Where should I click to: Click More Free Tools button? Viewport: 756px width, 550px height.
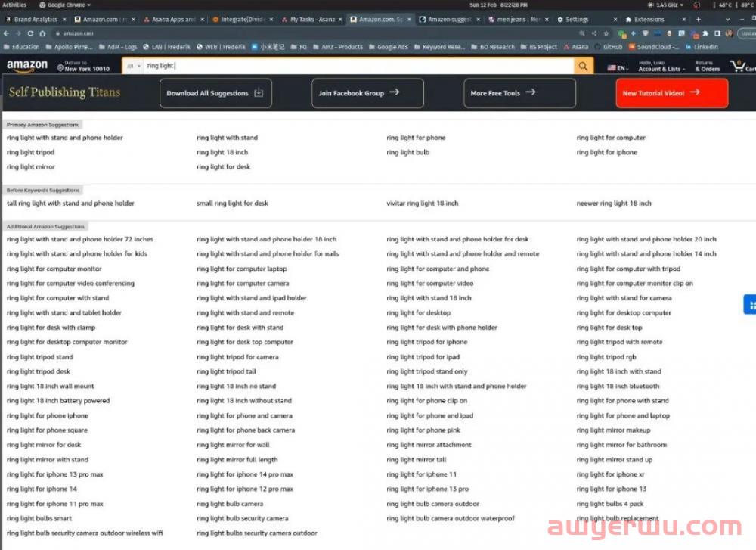pyautogui.click(x=519, y=93)
